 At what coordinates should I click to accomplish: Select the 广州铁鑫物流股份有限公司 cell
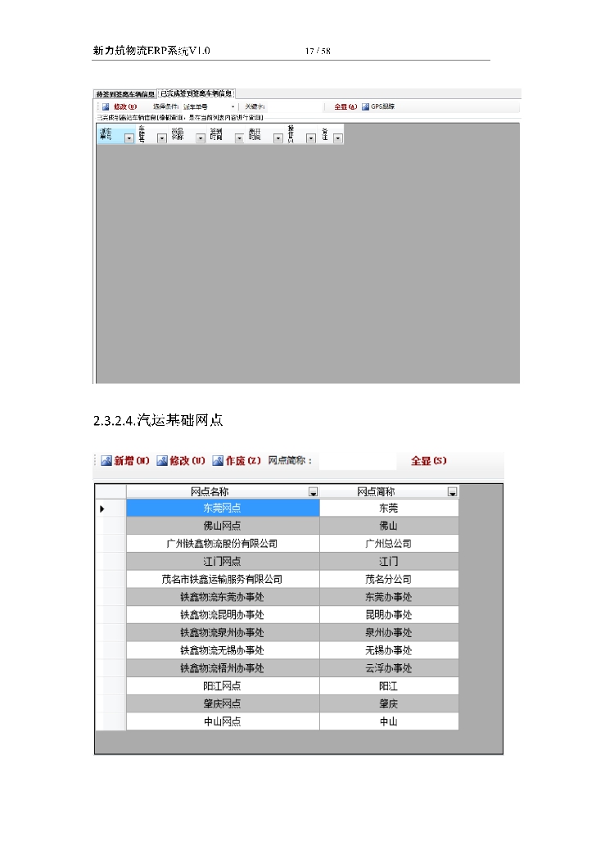pos(223,544)
